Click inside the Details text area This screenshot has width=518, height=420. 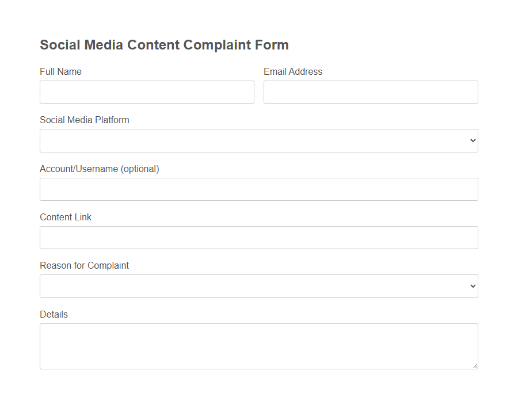(x=259, y=345)
